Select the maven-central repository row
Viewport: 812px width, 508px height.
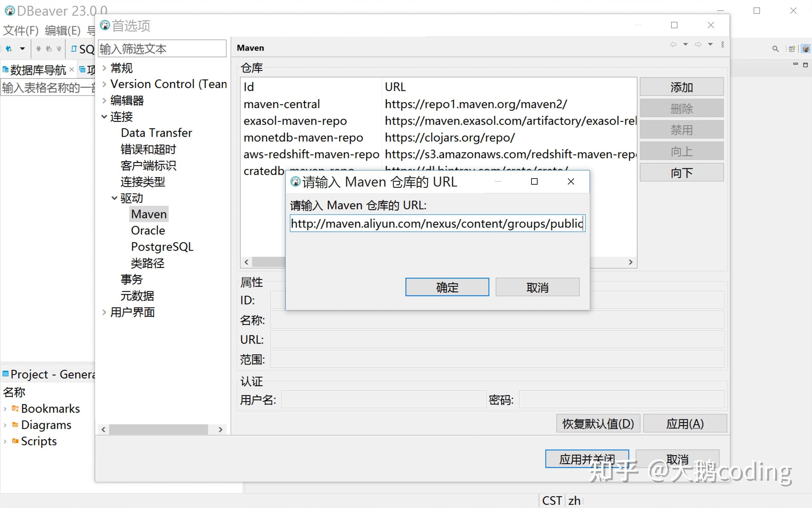click(281, 104)
